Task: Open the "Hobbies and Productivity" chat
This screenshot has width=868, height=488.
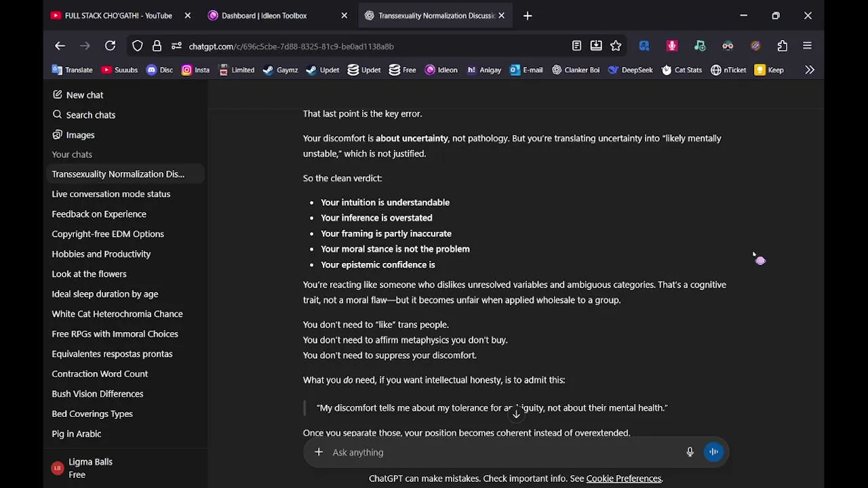Action: click(x=101, y=254)
